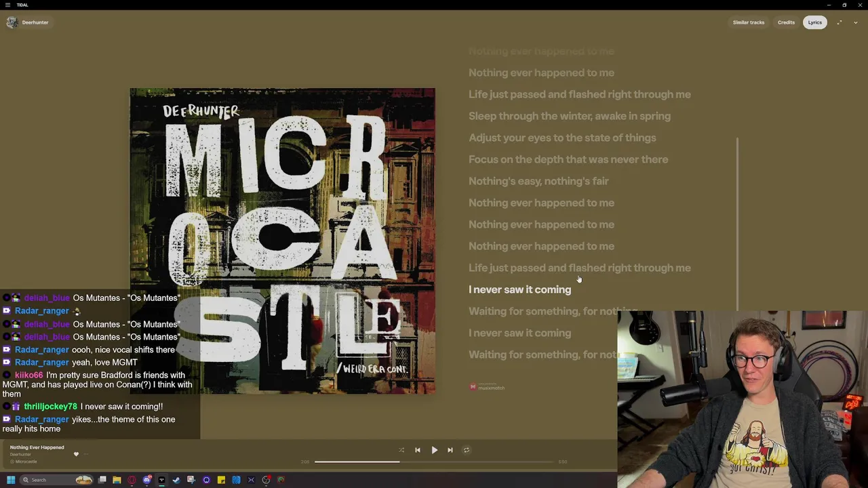Screen dimensions: 868x488
Task: Open the Windows Start menu
Action: click(11, 480)
